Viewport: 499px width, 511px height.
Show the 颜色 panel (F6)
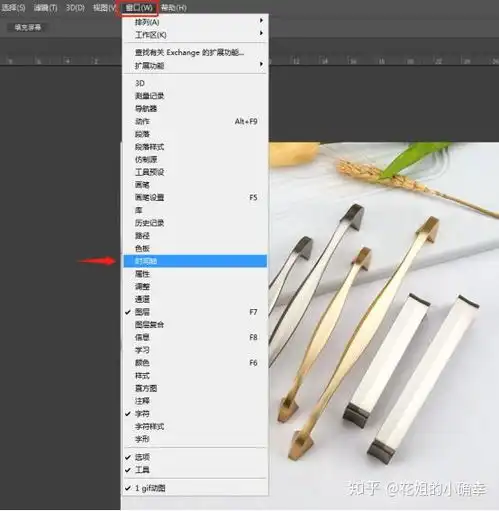click(195, 363)
